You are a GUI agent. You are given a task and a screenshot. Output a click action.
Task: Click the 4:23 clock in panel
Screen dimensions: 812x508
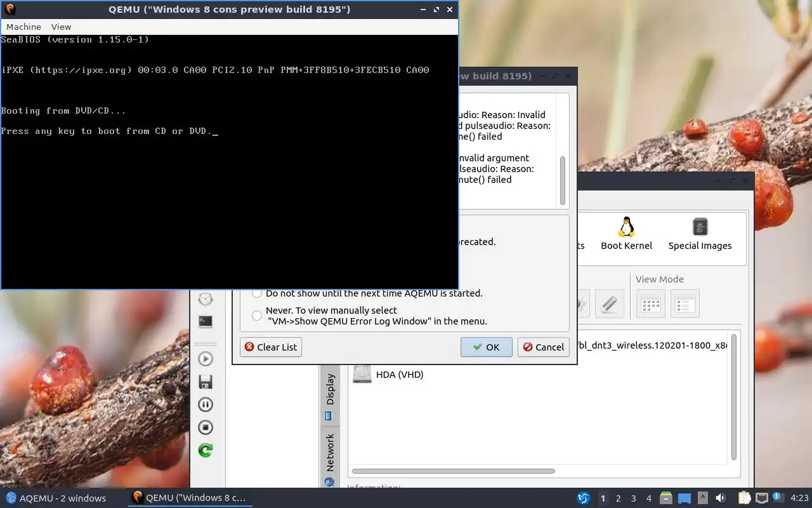coord(799,498)
